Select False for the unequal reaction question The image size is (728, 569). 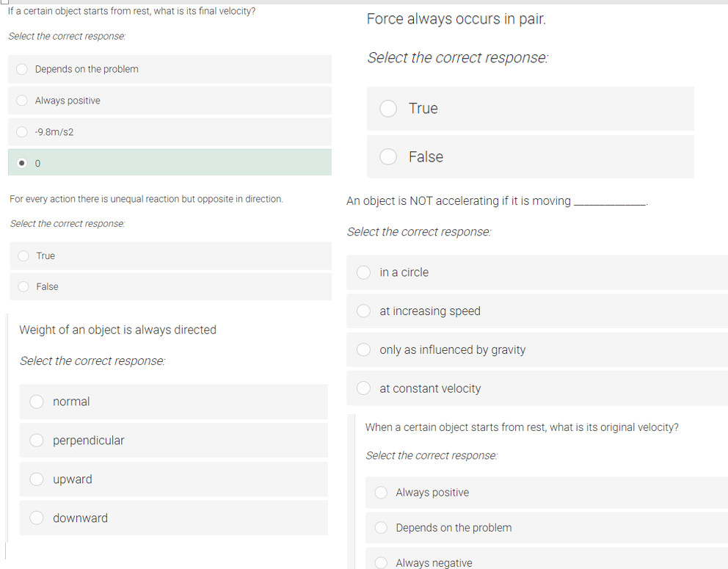pyautogui.click(x=23, y=286)
